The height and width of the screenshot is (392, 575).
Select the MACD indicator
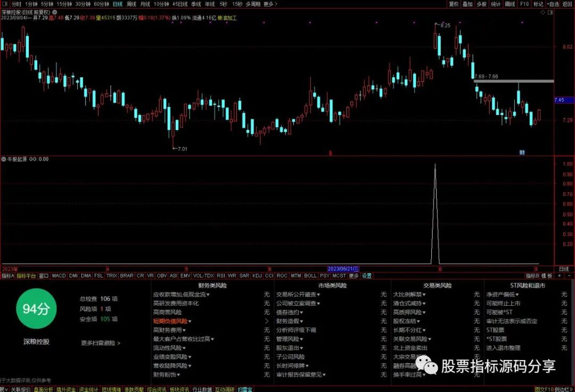(59, 276)
